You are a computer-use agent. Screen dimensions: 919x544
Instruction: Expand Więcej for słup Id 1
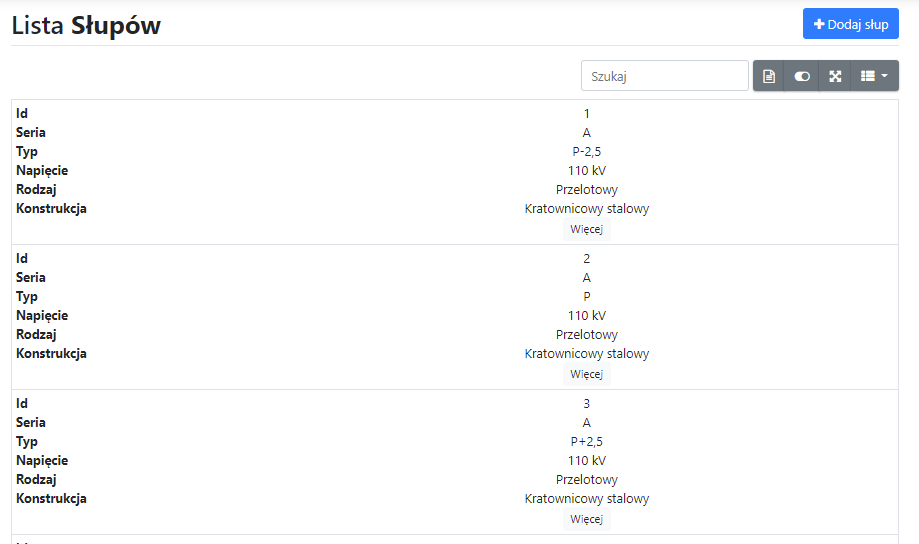click(587, 229)
